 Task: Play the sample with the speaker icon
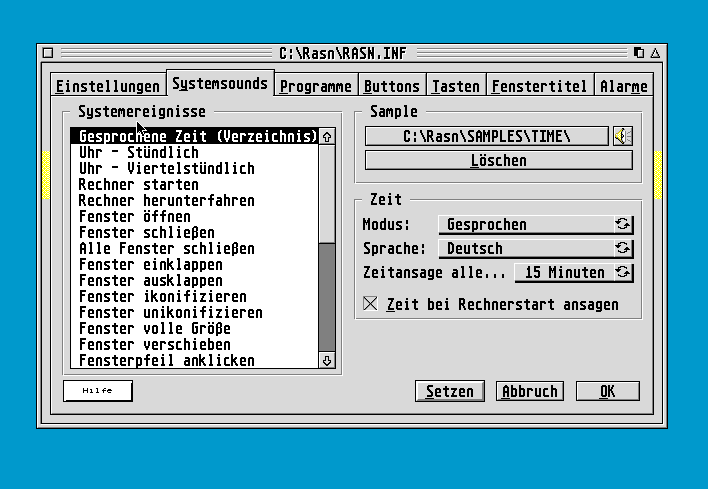click(623, 136)
